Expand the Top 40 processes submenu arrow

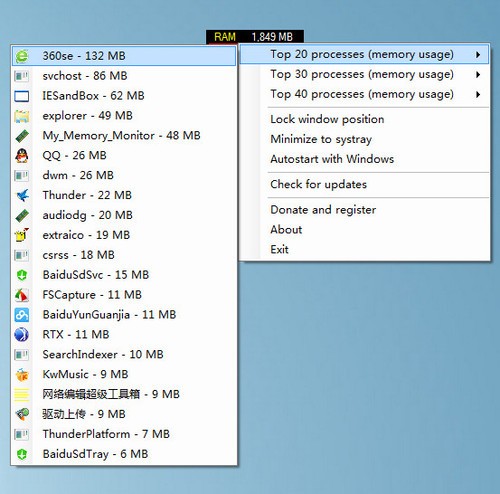pos(478,94)
